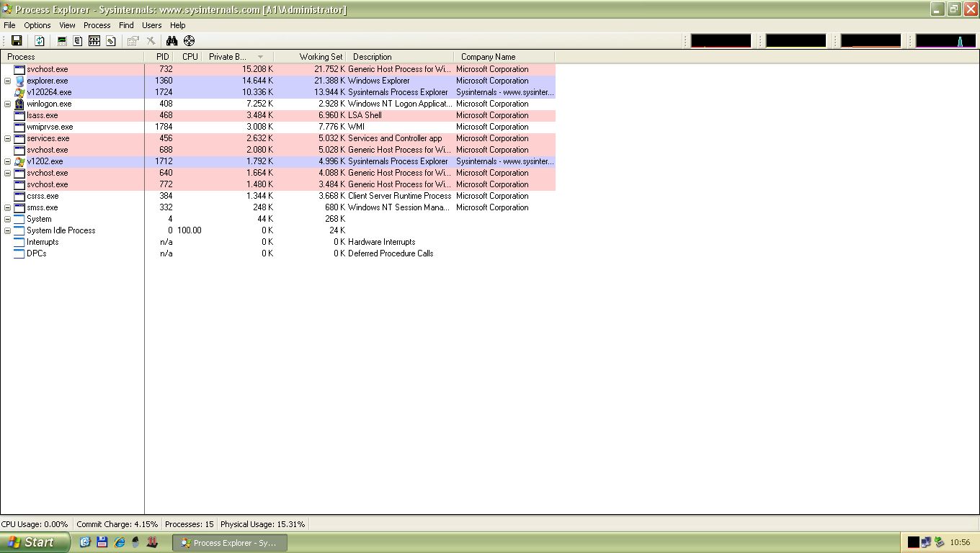Click the Start button
Viewport: 980px width, 553px height.
coord(35,542)
